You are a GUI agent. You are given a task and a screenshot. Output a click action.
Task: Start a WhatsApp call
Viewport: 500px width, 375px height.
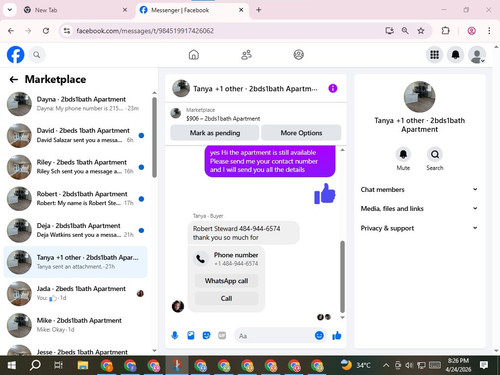point(226,281)
